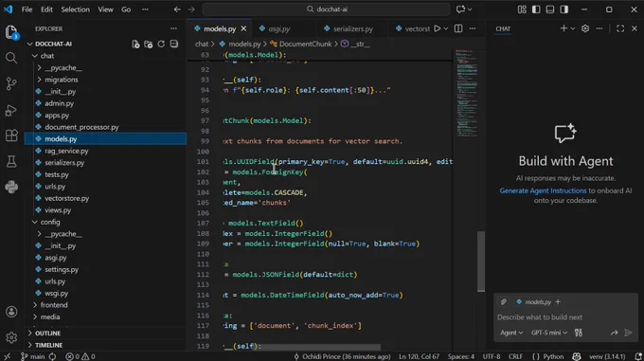
Task: Click CRLF line ending selector
Action: coord(515,356)
